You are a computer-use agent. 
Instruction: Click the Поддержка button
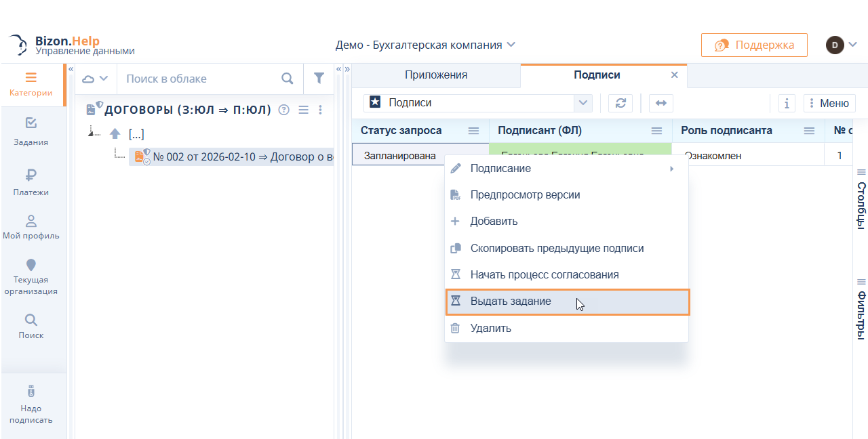pyautogui.click(x=754, y=45)
